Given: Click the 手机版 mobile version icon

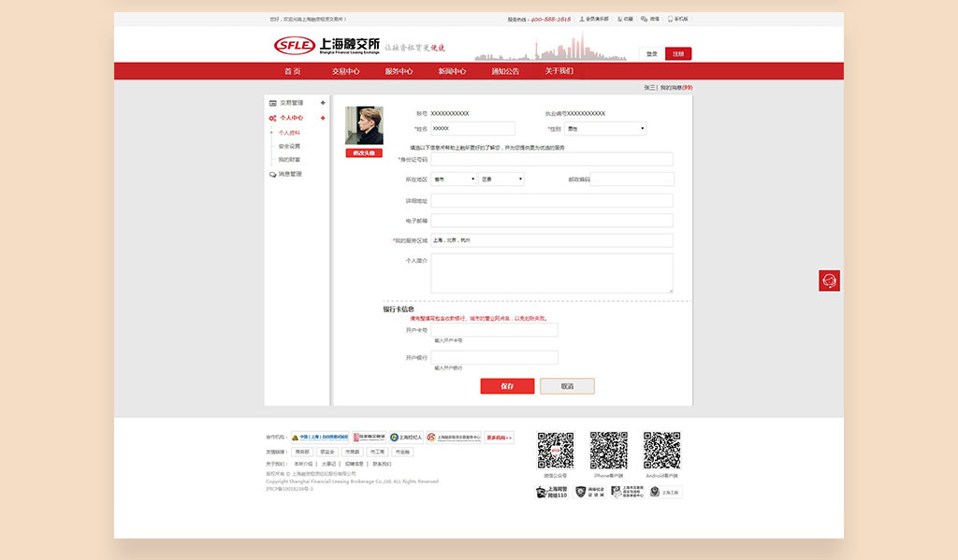Looking at the screenshot, I should pos(670,19).
